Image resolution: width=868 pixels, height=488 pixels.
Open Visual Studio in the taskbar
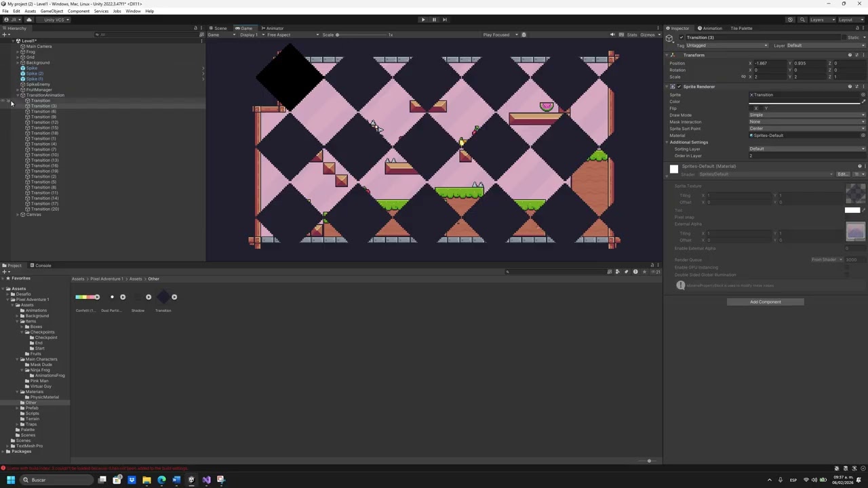[206, 480]
